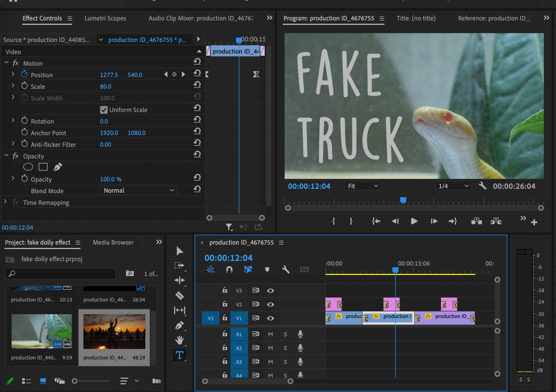Click the project thumbnail zoom slider
The width and height of the screenshot is (556, 392).
point(75,381)
